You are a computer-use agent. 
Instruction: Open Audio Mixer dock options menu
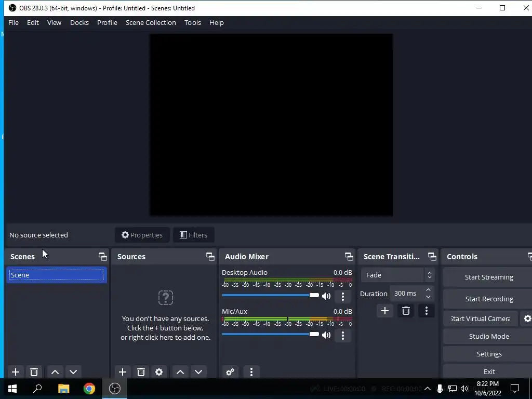tap(251, 372)
